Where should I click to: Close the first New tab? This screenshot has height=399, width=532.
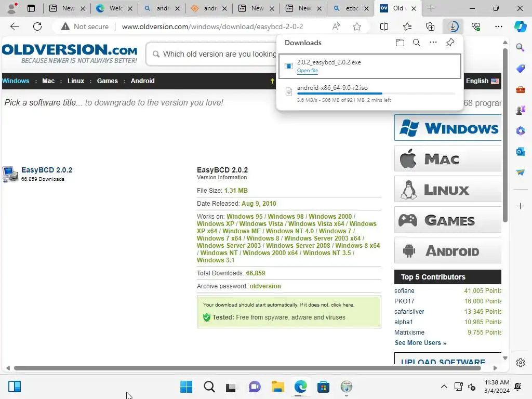coord(83,8)
